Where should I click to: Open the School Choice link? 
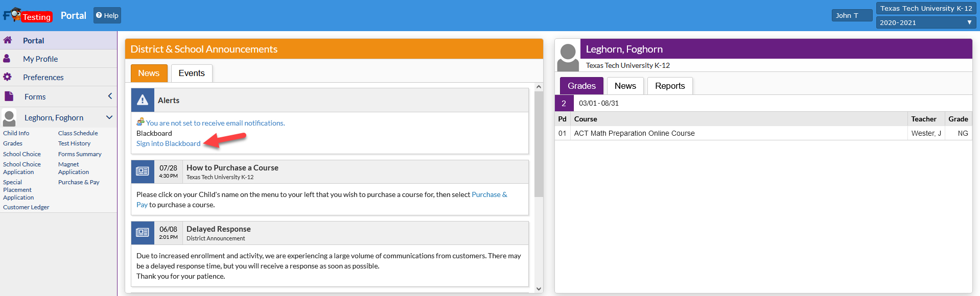pyautogui.click(x=22, y=154)
